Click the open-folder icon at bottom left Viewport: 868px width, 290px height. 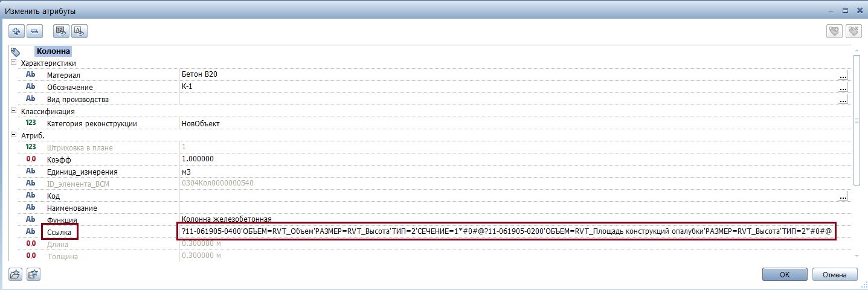click(16, 274)
